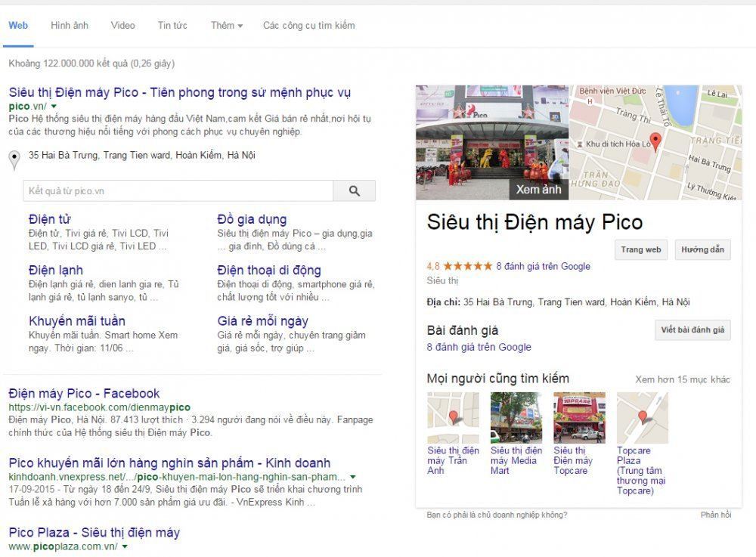Open the Điện máy Pico - Facebook result
Image resolution: width=756 pixels, height=557 pixels.
(x=84, y=393)
